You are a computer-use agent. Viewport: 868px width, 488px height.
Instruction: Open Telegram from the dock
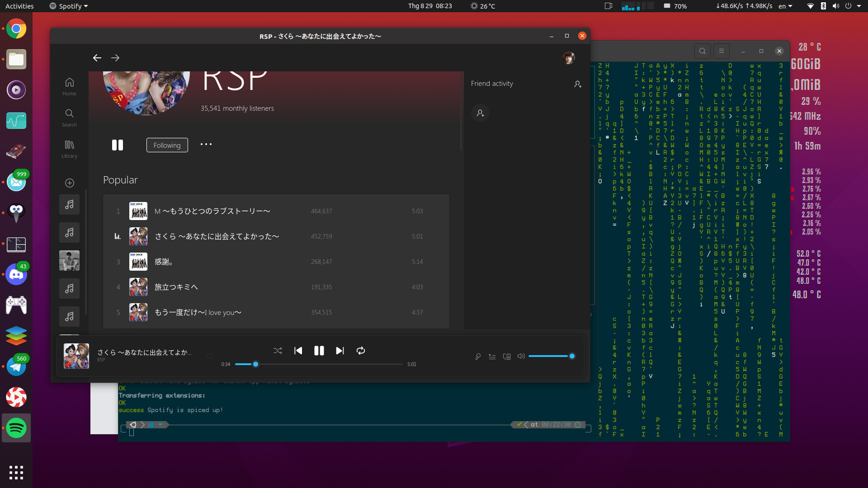[x=16, y=366]
